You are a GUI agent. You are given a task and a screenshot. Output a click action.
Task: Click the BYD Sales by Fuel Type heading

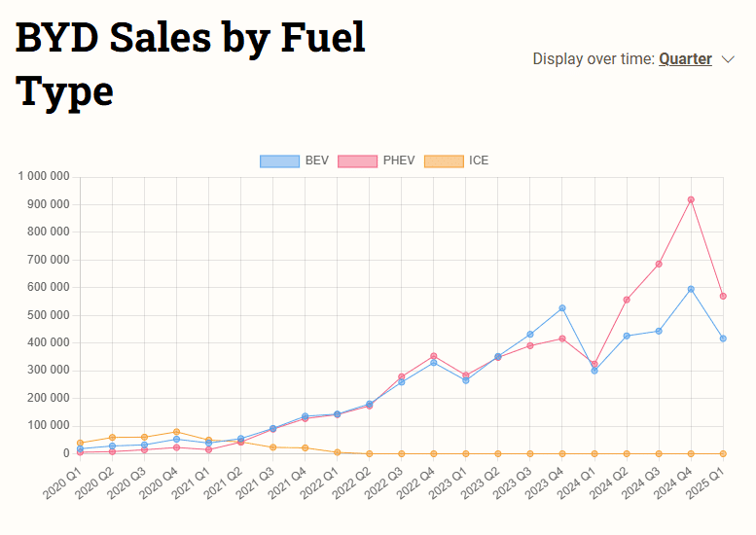pyautogui.click(x=191, y=63)
